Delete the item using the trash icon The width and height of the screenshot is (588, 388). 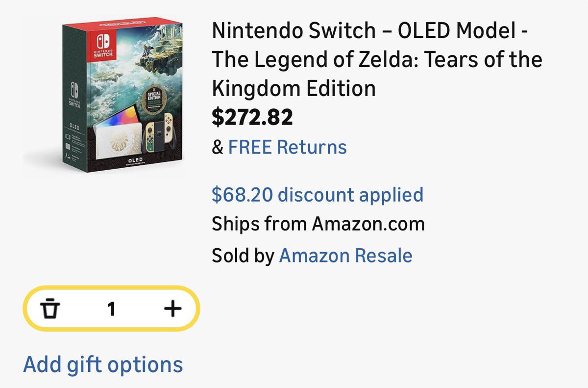coord(49,309)
